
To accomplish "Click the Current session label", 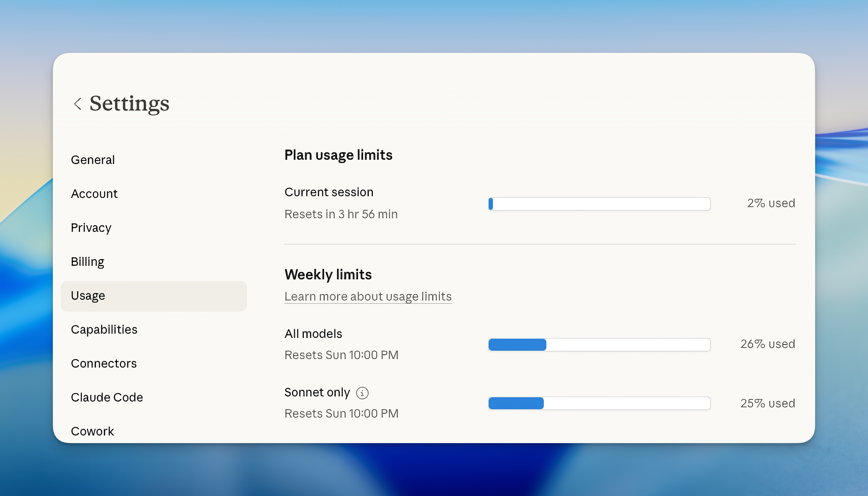I will pyautogui.click(x=329, y=192).
